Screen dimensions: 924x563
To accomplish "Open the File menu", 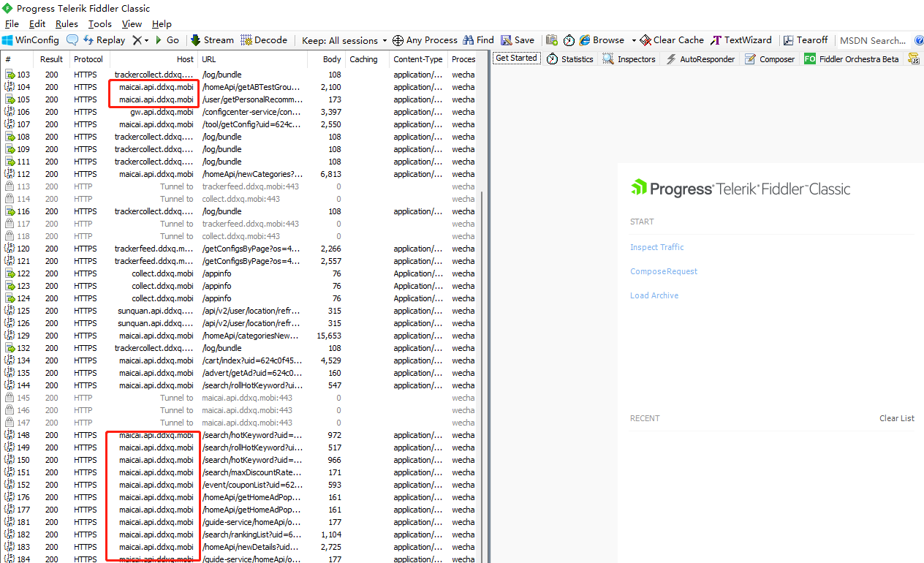I will (12, 24).
